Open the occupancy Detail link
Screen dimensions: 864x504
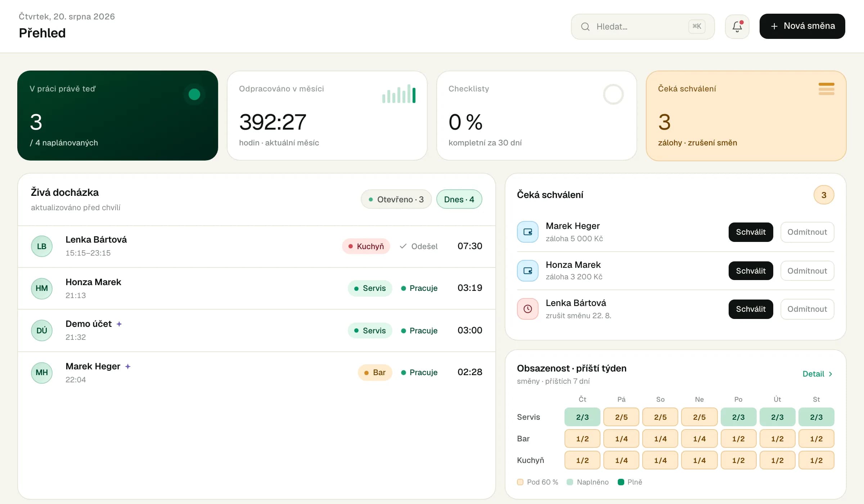point(817,374)
